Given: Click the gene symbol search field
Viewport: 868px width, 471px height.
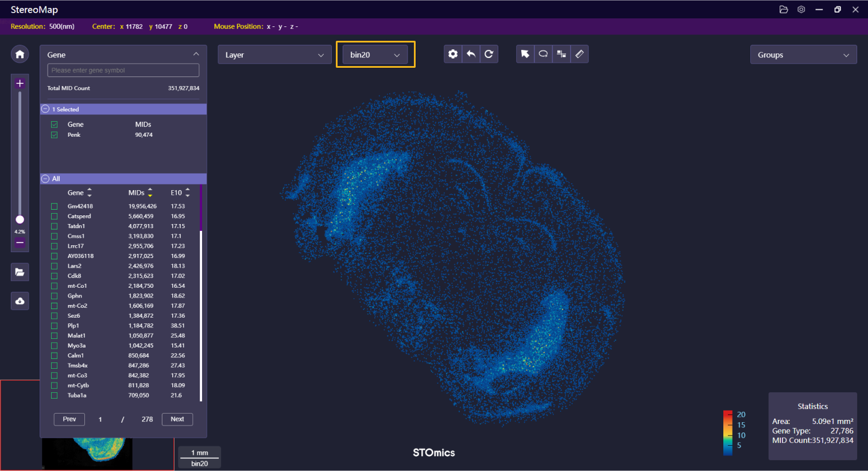Looking at the screenshot, I should [123, 70].
